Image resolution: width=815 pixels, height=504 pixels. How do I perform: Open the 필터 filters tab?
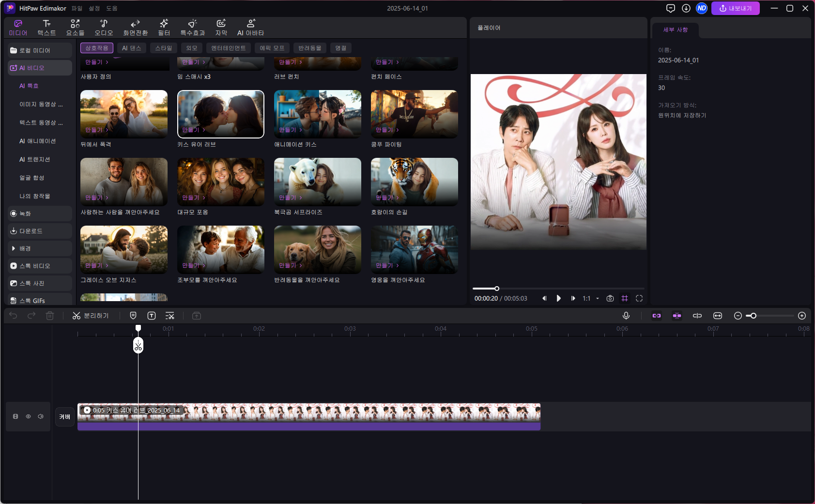point(164,28)
